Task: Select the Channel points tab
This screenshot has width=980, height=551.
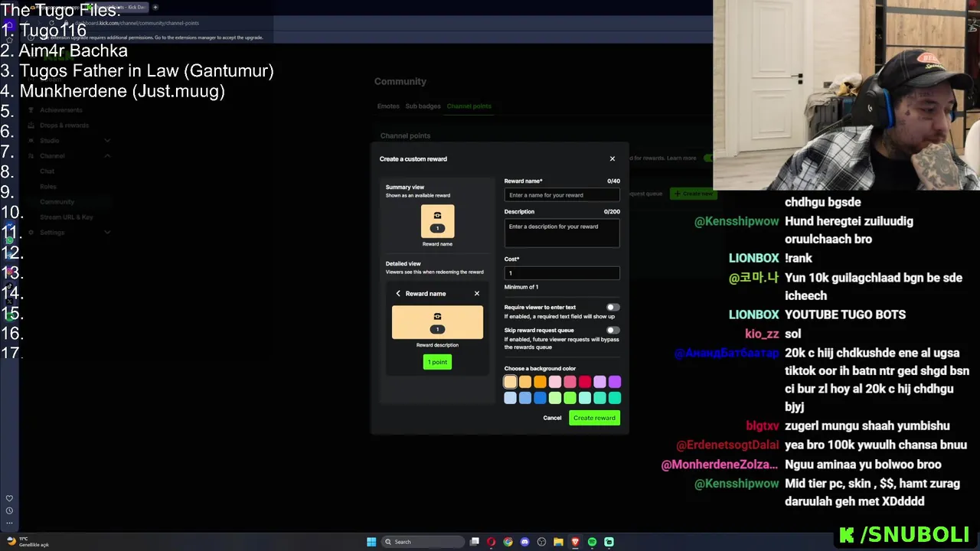Action: (x=469, y=106)
